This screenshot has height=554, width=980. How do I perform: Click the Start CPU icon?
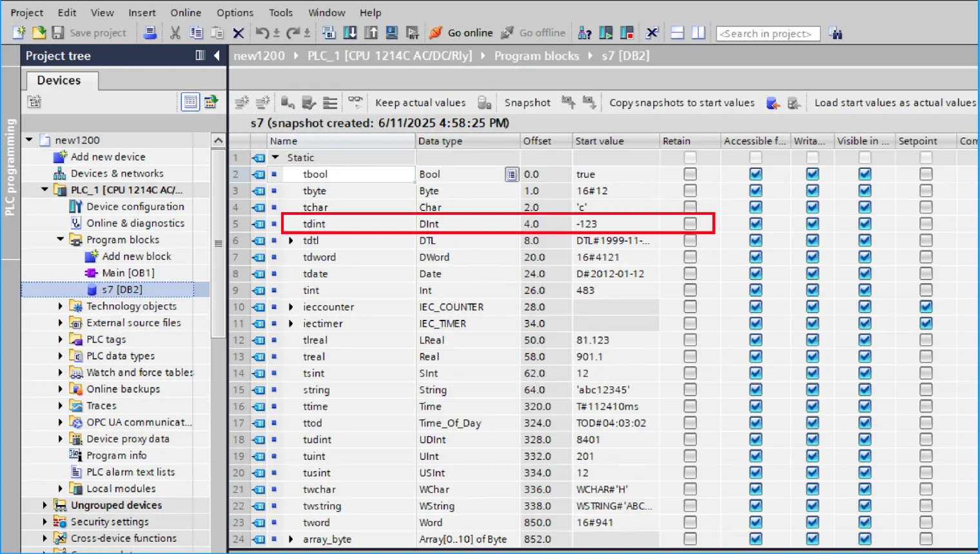coord(606,33)
